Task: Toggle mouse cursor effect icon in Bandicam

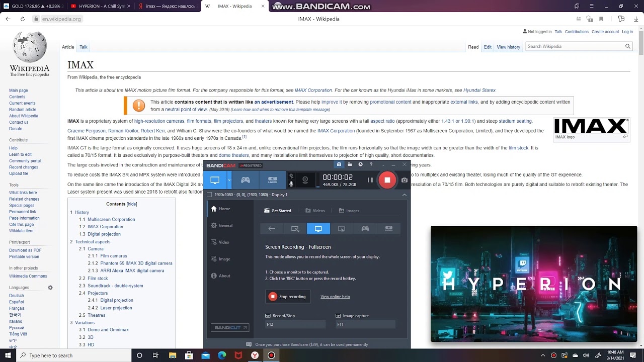Action: click(x=291, y=176)
